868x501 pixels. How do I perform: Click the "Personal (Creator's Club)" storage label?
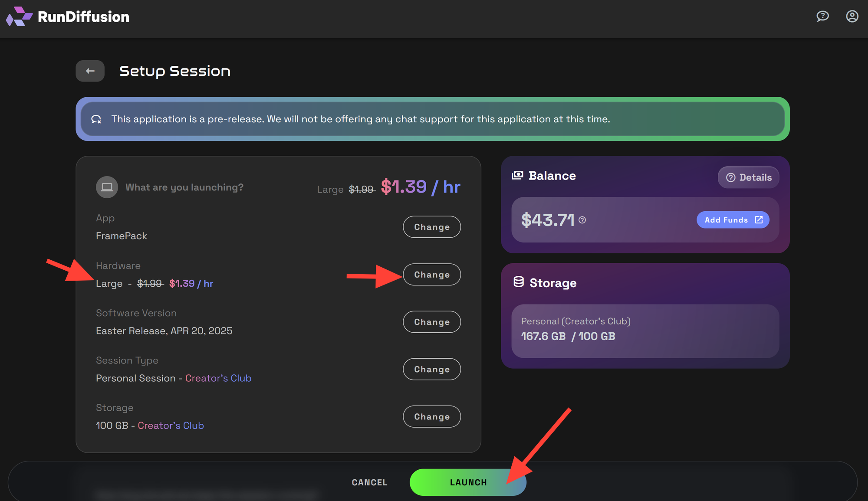[576, 321]
